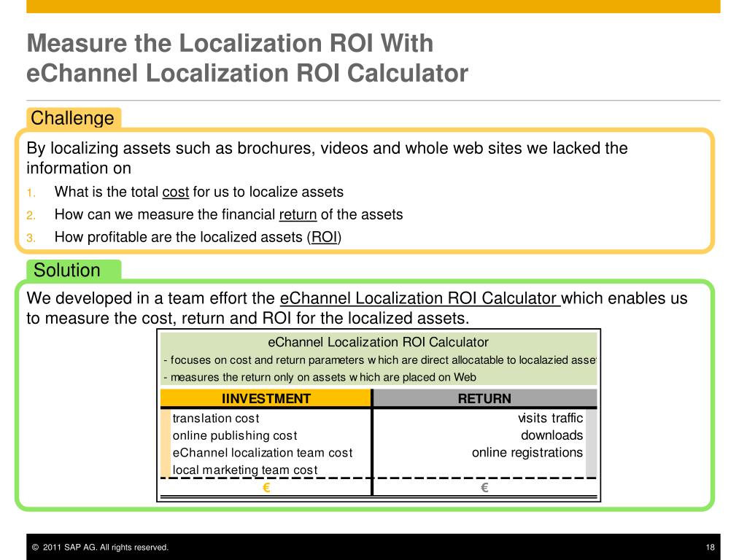
Task: Click 'How can we measure the financial' item
Action: 228,215
